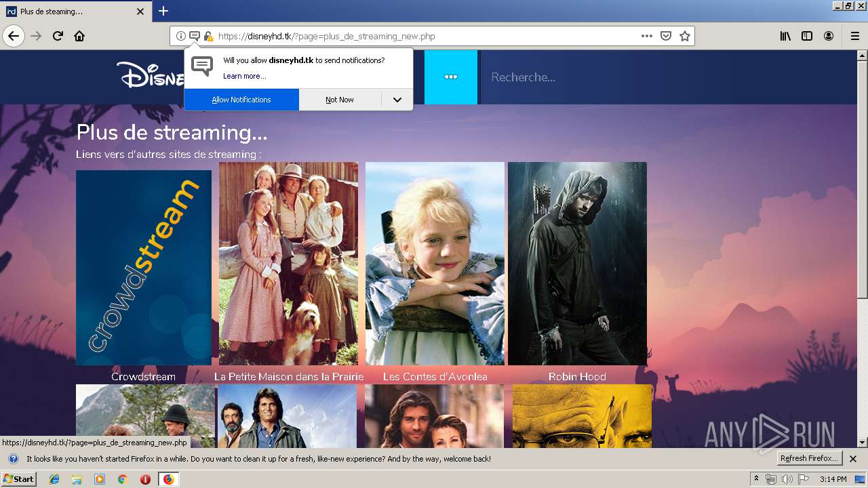Open the Windows Start menu
Screen dimensions: 868x488
(18, 479)
